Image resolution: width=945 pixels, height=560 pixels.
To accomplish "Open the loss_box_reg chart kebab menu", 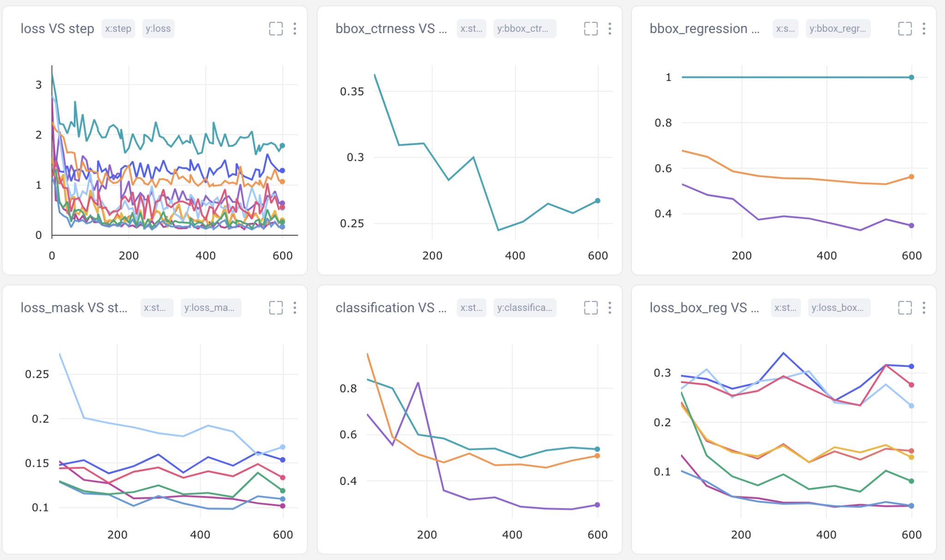I will (x=924, y=308).
